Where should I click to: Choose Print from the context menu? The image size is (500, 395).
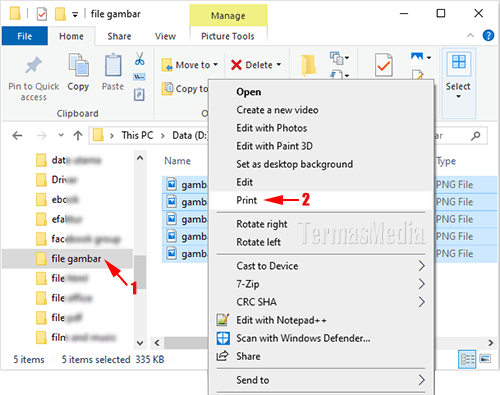247,200
